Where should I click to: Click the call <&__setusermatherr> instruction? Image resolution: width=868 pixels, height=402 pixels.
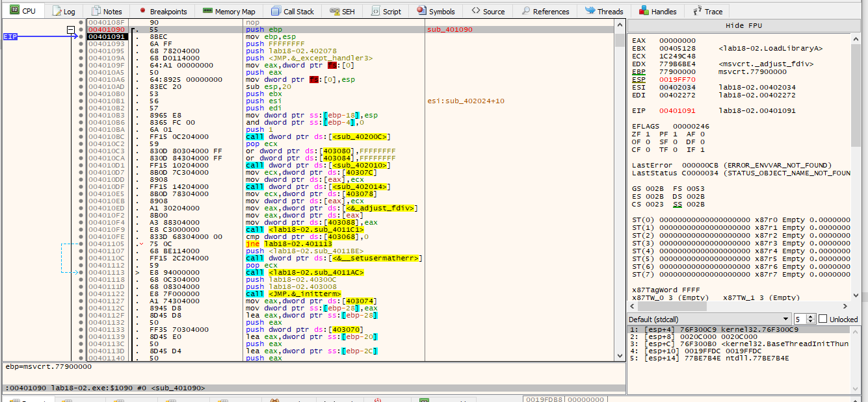(334, 258)
